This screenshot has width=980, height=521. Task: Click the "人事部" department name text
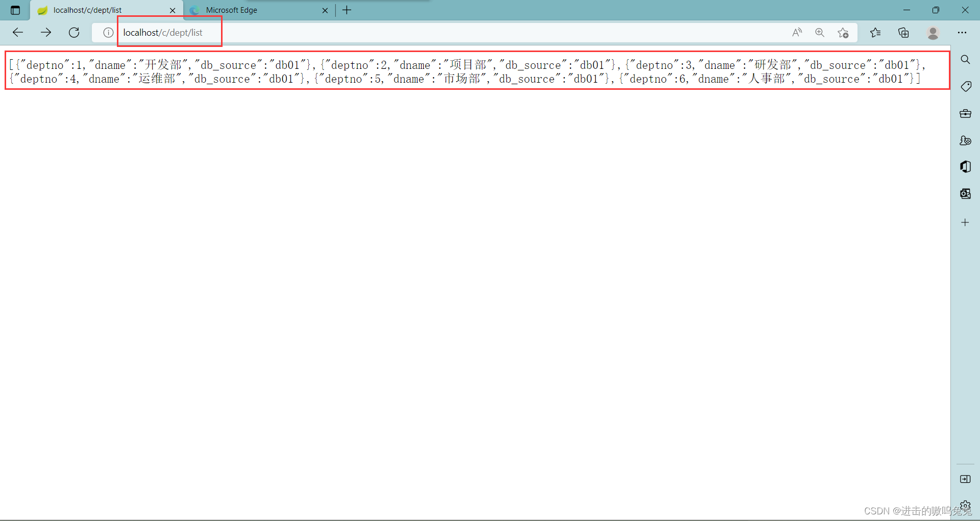767,79
